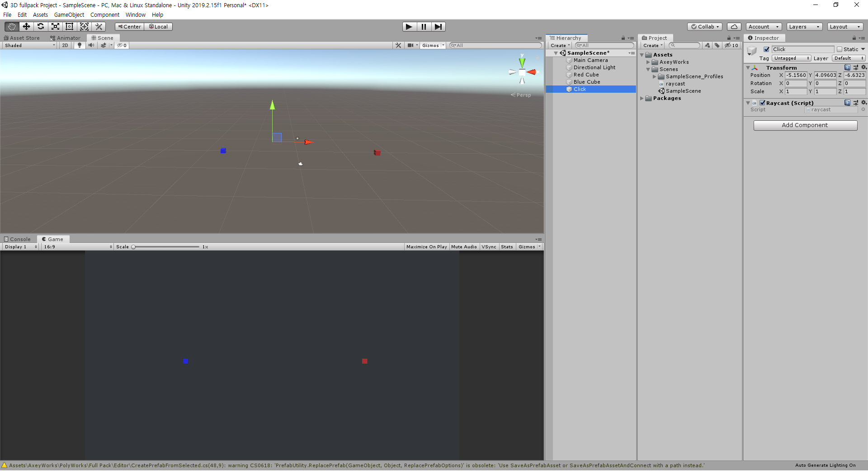Viewport: 868px width, 474px height.
Task: Toggle hidden packages count in Project
Action: tap(731, 45)
